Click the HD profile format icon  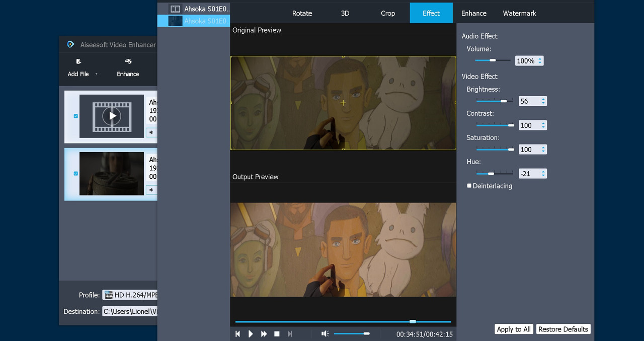(x=108, y=295)
